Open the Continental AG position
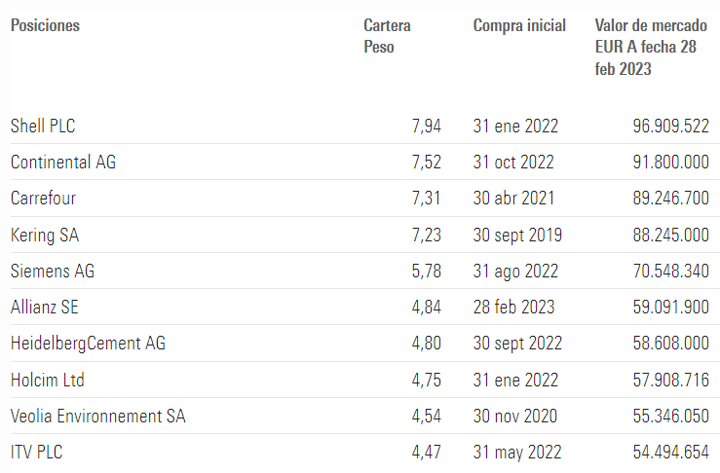This screenshot has height=473, width=720. pos(63,162)
